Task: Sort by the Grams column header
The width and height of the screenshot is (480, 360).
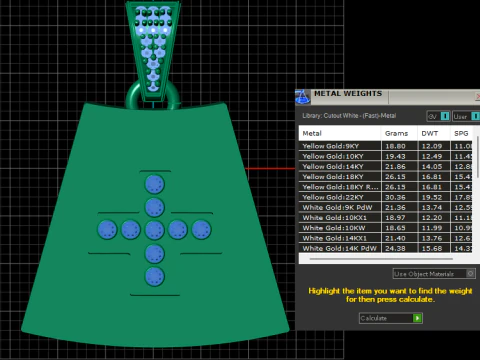Action: 399,133
